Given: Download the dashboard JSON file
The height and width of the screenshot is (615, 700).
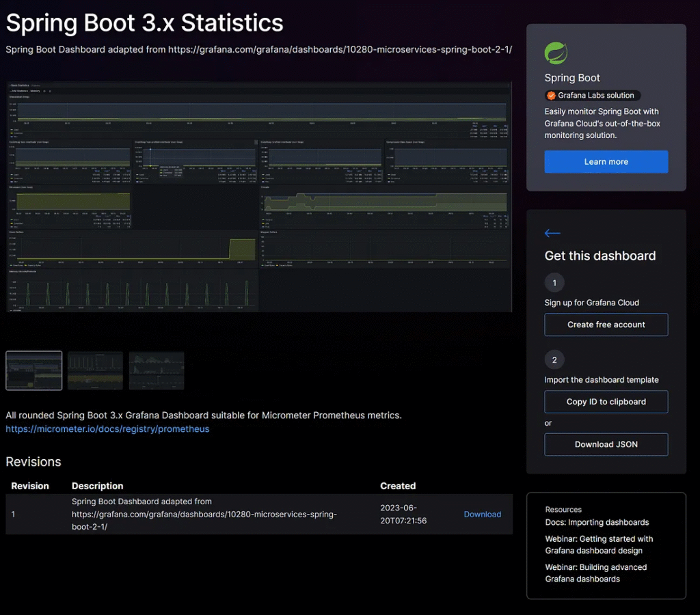Looking at the screenshot, I should pyautogui.click(x=606, y=444).
